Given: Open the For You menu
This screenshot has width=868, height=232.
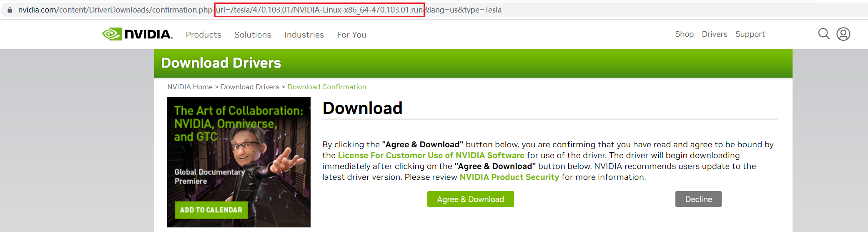Looking at the screenshot, I should [x=351, y=35].
